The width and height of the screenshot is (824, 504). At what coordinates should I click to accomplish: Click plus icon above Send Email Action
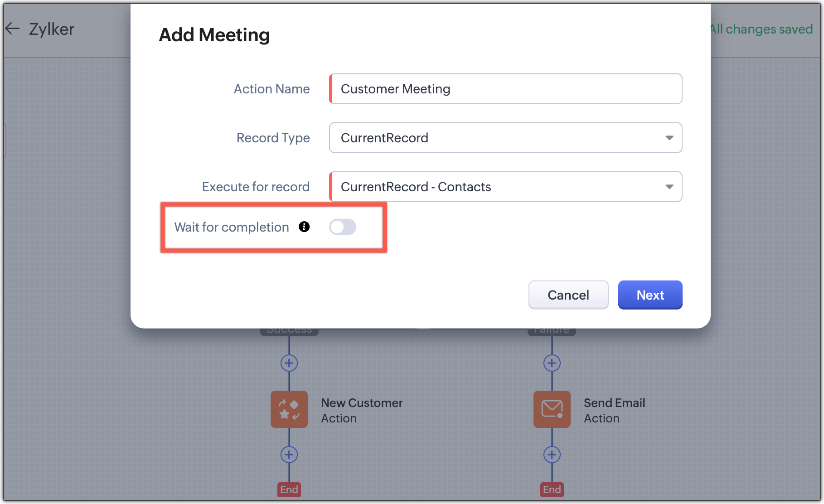click(x=552, y=363)
